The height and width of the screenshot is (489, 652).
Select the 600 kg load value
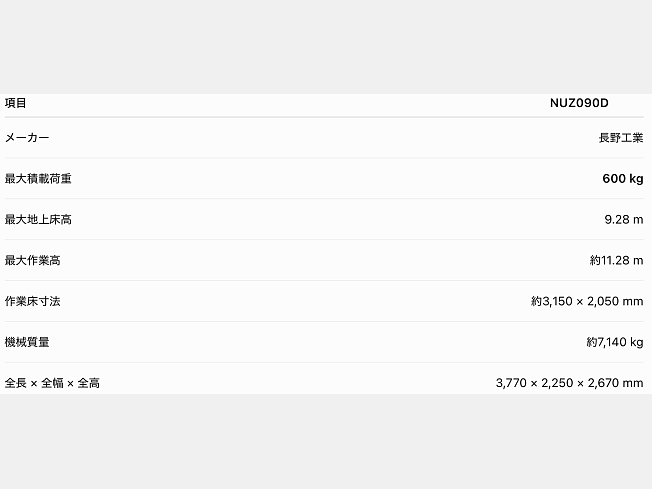(x=623, y=178)
